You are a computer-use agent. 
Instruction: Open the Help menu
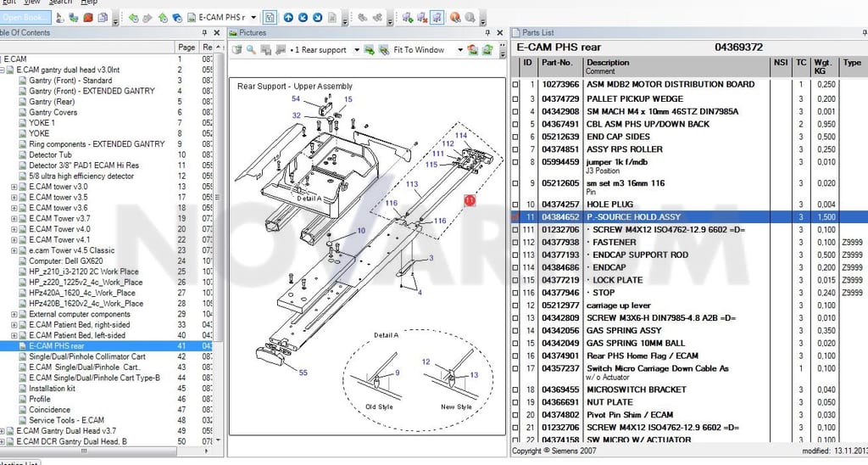coord(89,3)
